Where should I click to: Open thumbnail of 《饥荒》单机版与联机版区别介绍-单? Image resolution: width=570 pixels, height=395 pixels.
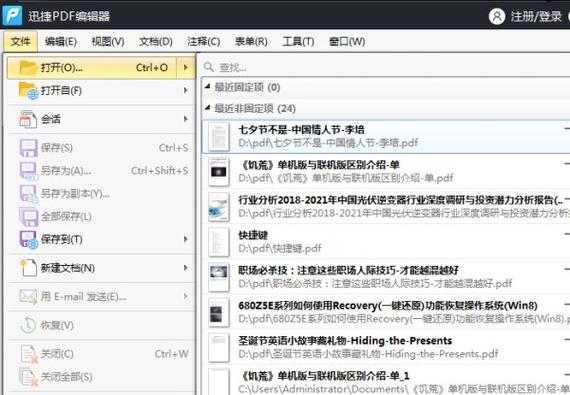pyautogui.click(x=219, y=172)
